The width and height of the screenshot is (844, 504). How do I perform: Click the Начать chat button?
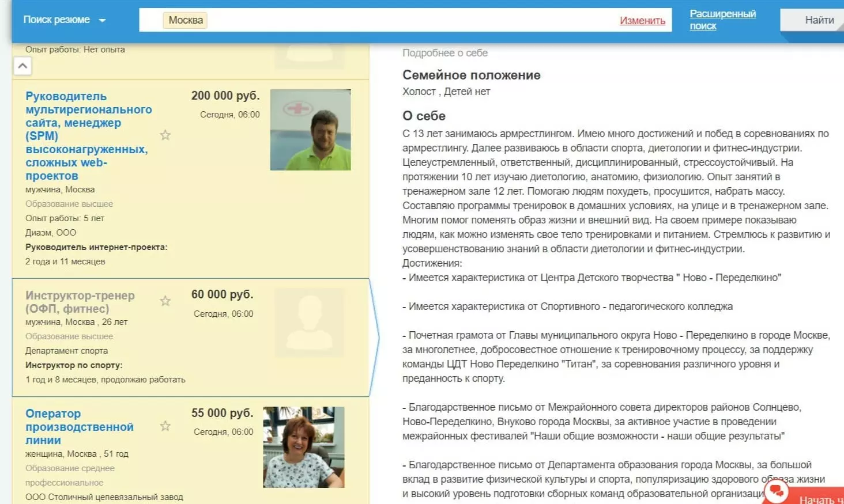tap(820, 499)
